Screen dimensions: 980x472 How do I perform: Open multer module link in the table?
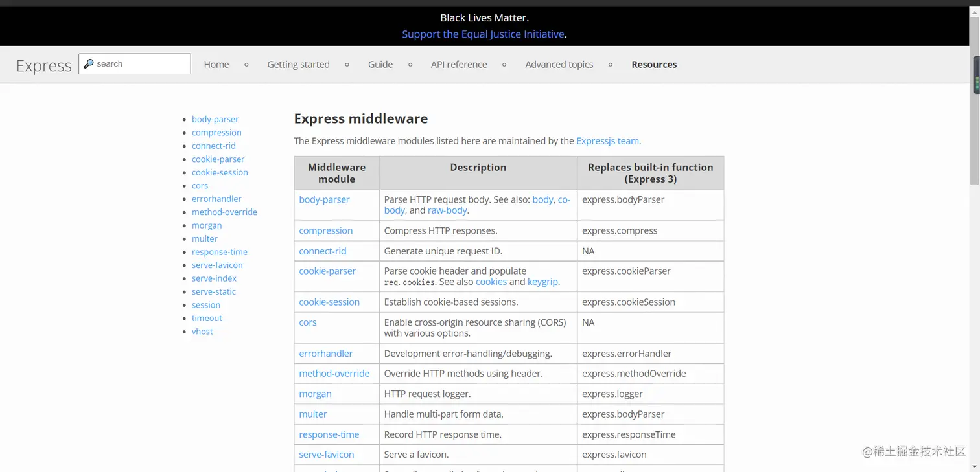[x=313, y=414]
